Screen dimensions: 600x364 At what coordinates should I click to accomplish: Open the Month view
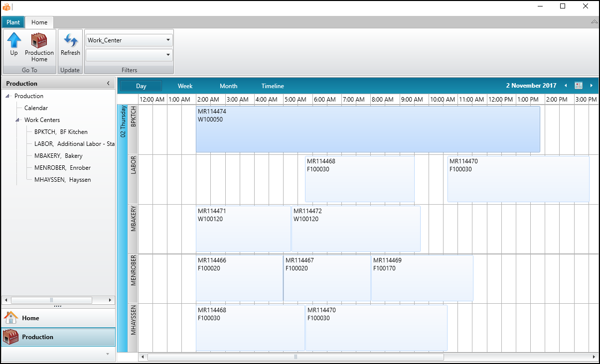pos(228,85)
